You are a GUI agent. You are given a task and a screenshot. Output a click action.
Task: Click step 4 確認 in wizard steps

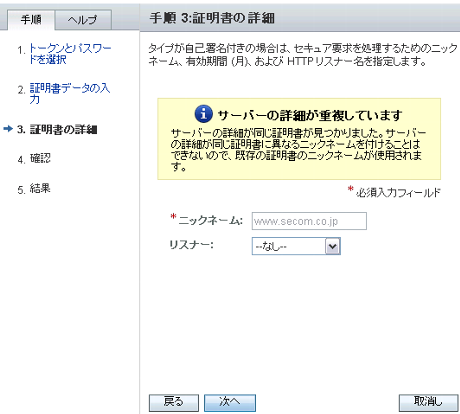click(34, 159)
